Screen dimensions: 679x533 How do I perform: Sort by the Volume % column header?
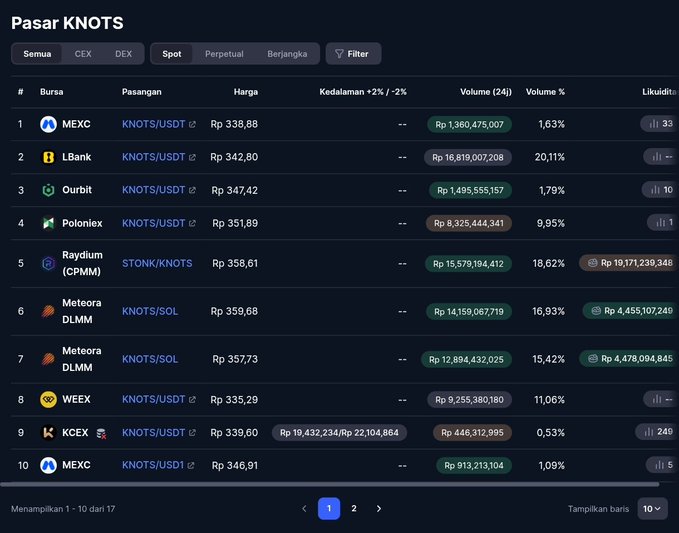[x=545, y=92]
